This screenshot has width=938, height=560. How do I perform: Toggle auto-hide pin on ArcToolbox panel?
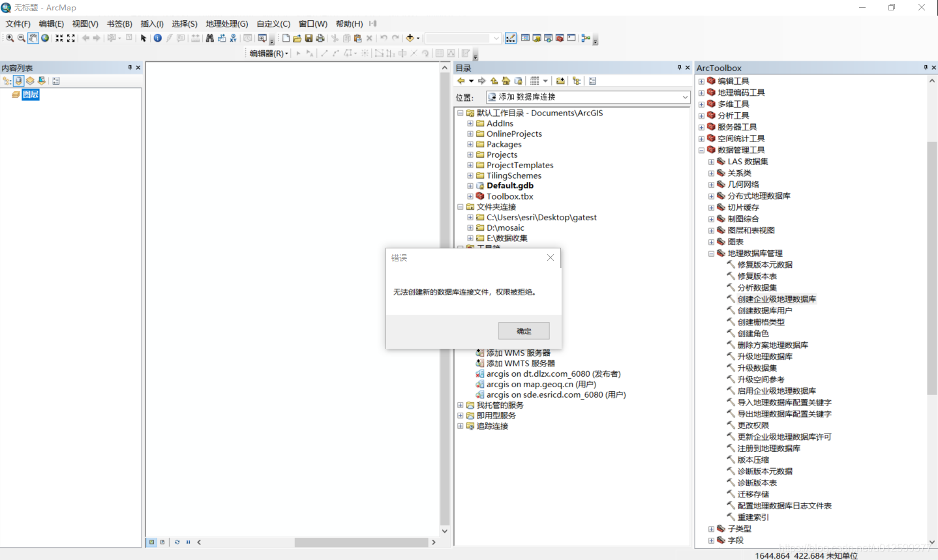926,68
